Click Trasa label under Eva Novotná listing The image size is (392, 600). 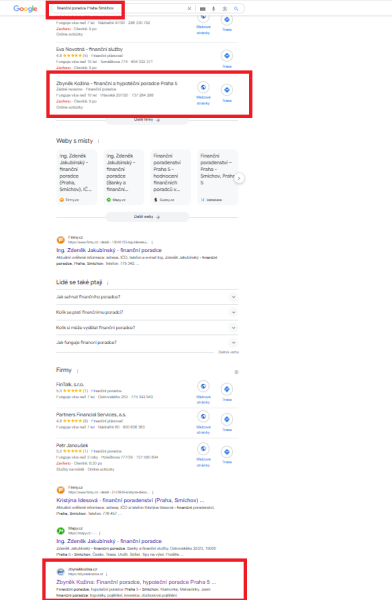pos(227,67)
